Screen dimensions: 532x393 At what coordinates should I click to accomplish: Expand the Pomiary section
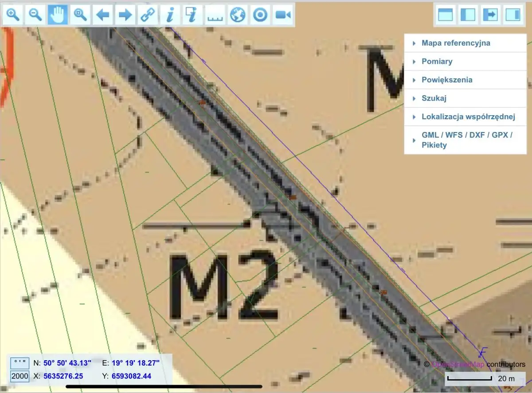point(437,61)
